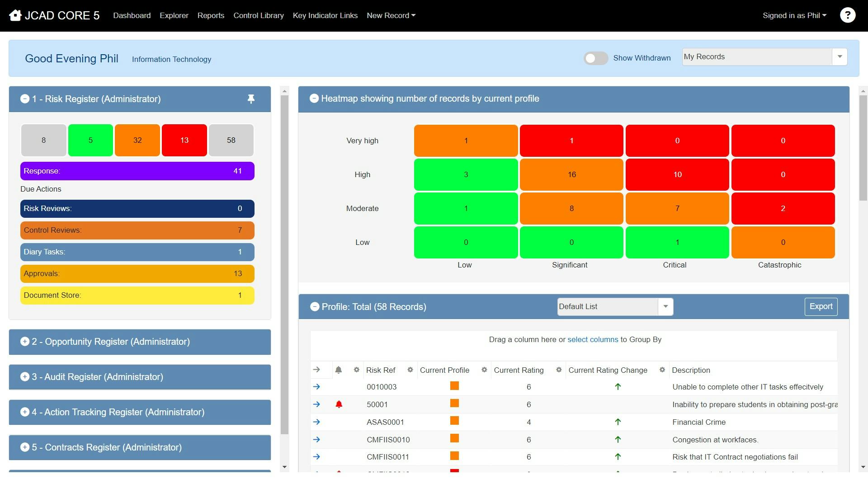Image resolution: width=868 pixels, height=488 pixels.
Task: Select the Key Indicator Links menu item
Action: (x=325, y=15)
